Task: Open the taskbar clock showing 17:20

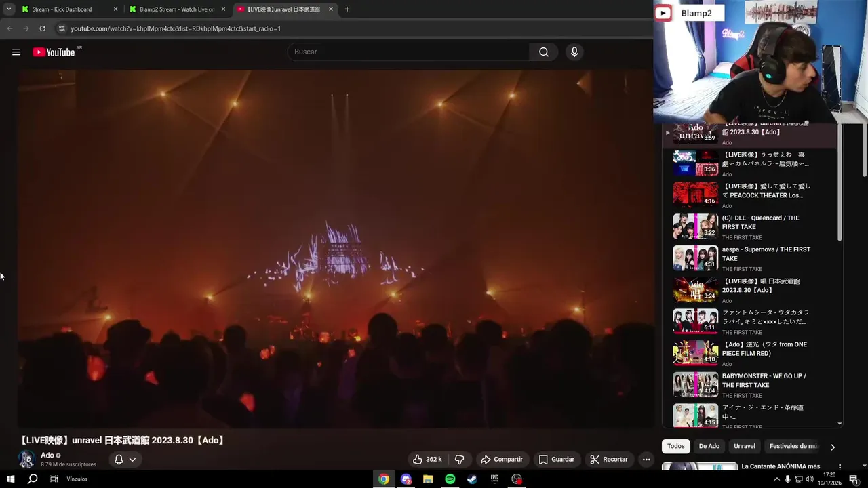Action: coord(829,479)
